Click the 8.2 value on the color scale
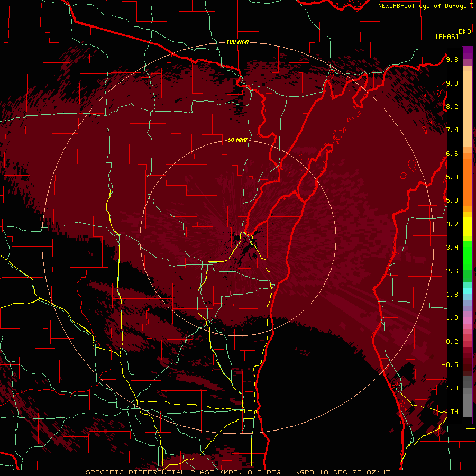 (452, 106)
